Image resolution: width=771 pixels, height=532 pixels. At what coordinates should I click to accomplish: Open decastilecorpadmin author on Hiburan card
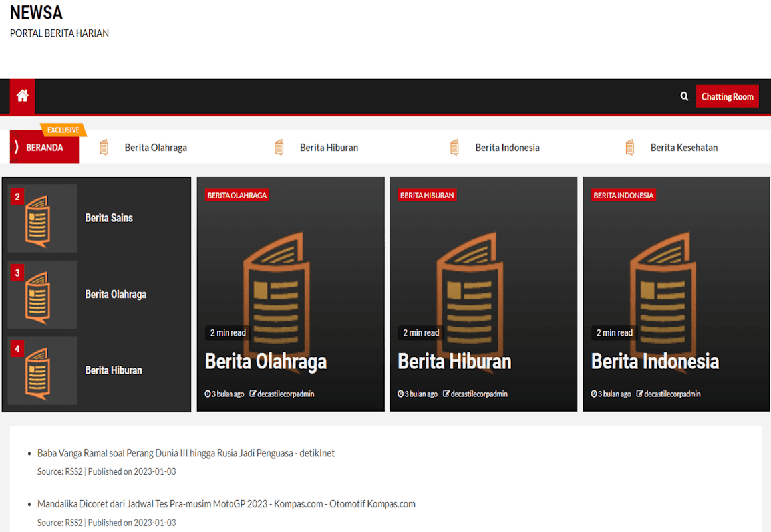479,394
